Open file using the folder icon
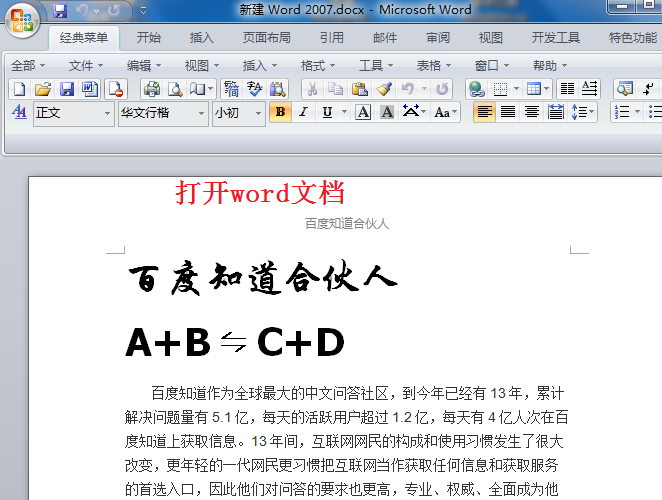662x500 pixels. click(x=43, y=89)
